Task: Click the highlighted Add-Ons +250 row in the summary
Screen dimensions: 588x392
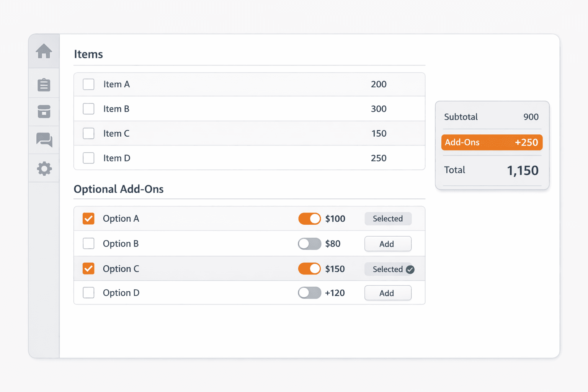Action: coord(492,142)
